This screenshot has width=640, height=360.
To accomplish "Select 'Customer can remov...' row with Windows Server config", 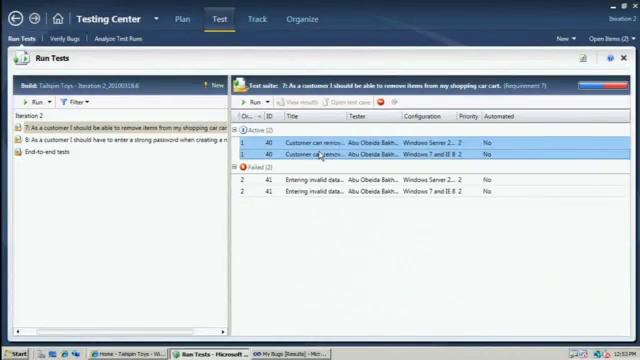I will point(435,142).
